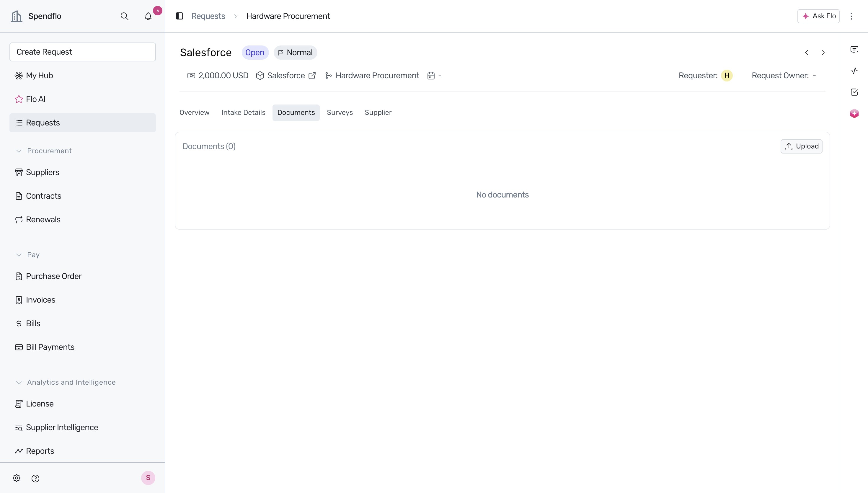The image size is (868, 493).
Task: Open Flo AI in sidebar
Action: 83,99
